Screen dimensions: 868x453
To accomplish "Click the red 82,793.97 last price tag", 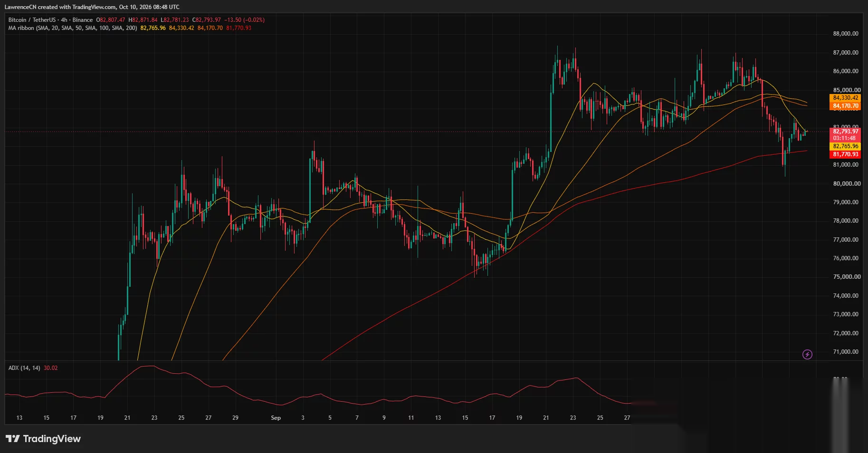I will 846,132.
